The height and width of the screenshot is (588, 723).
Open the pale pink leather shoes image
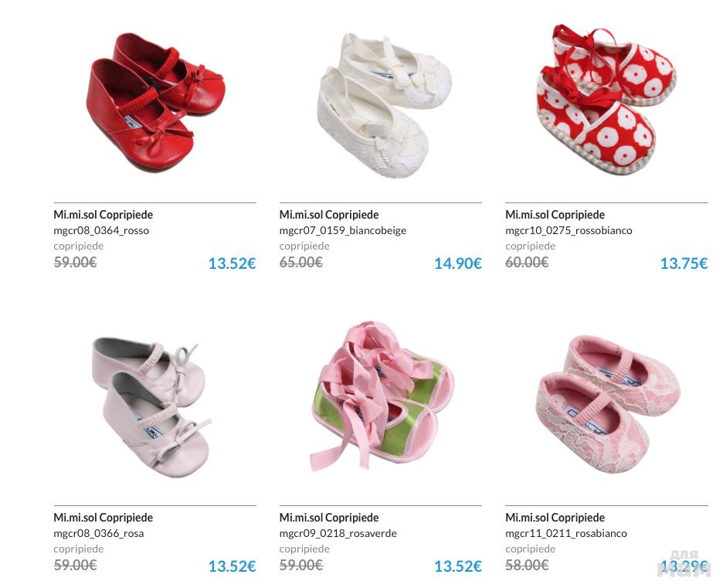151,408
